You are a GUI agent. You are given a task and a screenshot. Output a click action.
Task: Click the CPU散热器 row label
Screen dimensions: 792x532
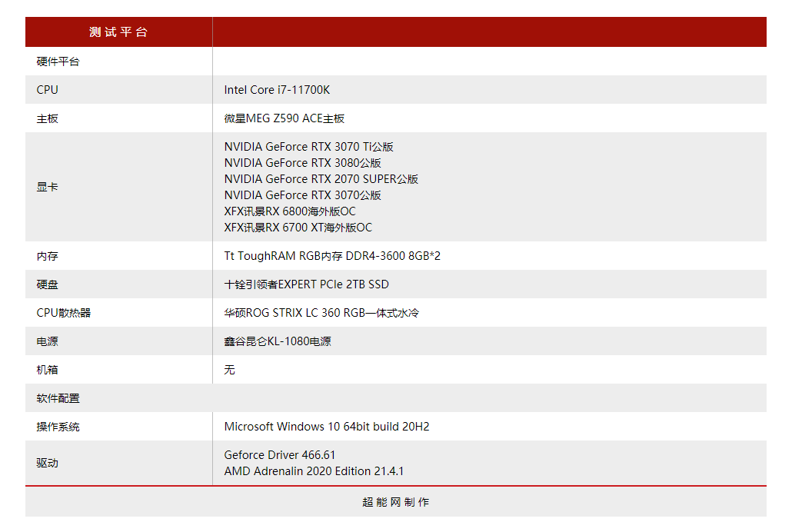64,313
